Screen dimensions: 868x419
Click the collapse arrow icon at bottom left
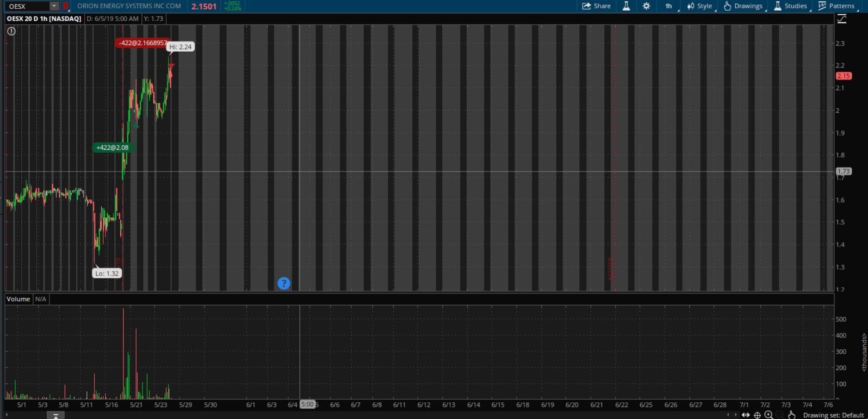(x=56, y=416)
